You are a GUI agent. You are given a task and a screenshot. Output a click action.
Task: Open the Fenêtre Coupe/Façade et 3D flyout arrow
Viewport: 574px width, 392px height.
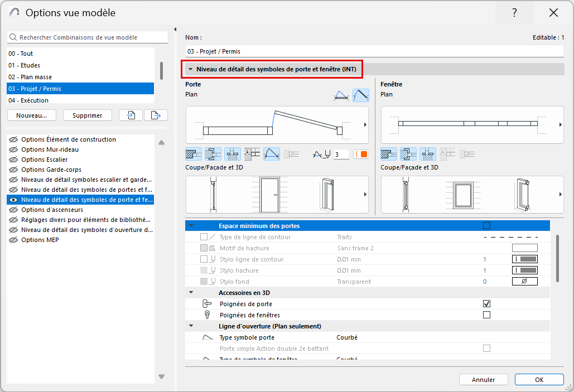click(x=560, y=195)
